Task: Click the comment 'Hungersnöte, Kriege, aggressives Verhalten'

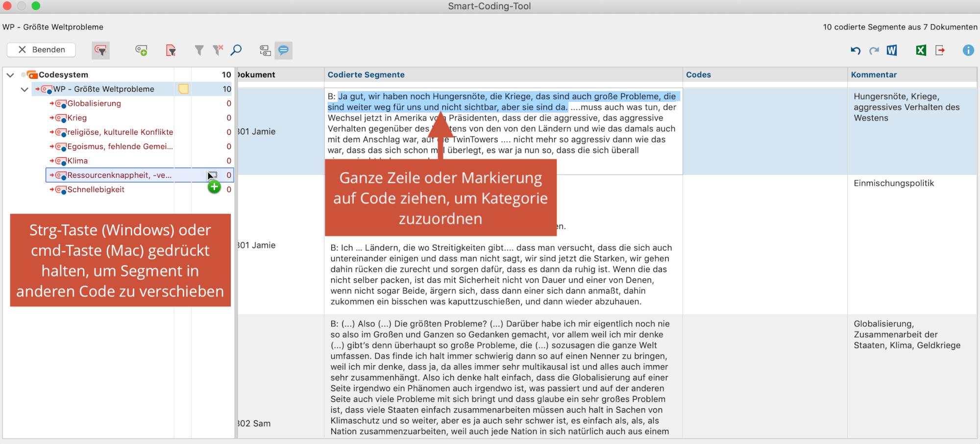Action: pos(906,107)
